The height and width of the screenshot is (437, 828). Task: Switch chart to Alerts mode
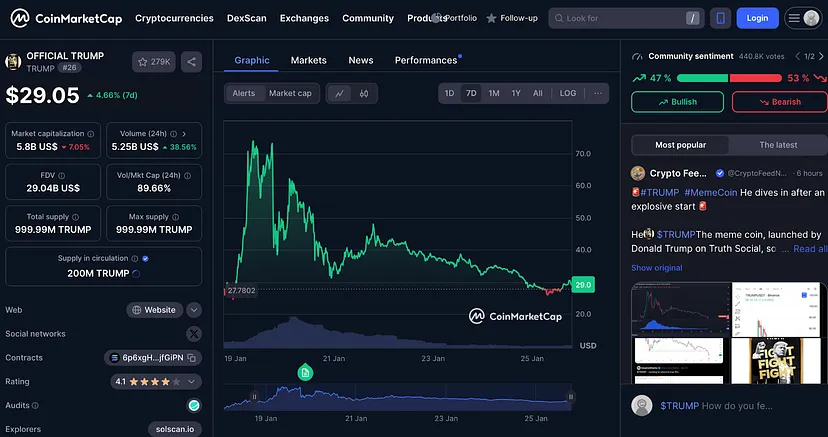244,93
